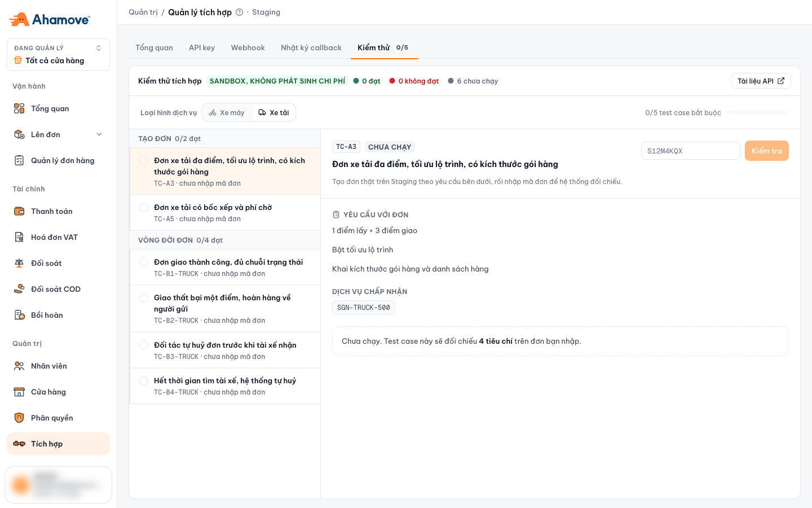Open the Hoá đơn VAT icon

point(19,237)
